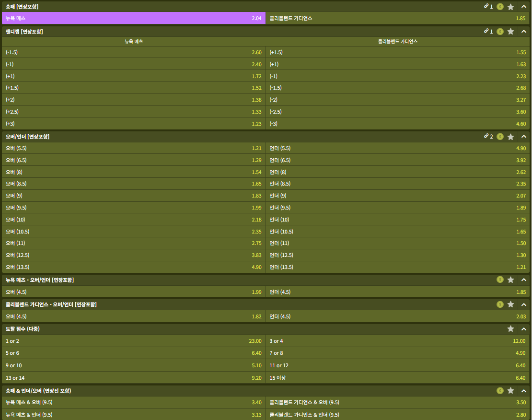Select 오버 (11) at odds 2.75
The height and width of the screenshot is (420, 532).
tap(134, 243)
